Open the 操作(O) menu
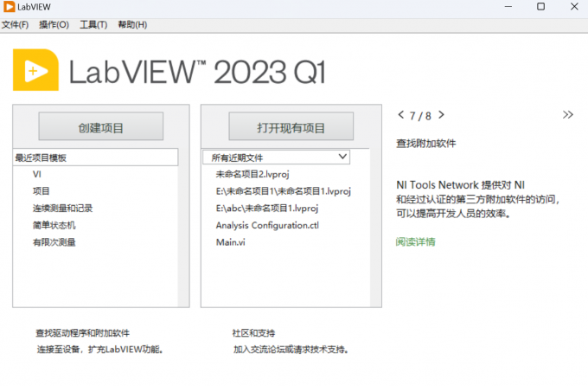Screen dimensions: 588x386 tap(54, 25)
